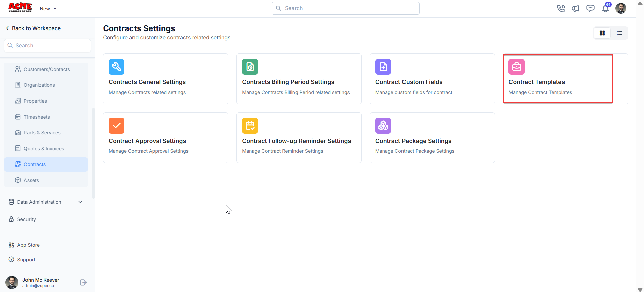Open the announcements megaphone icon
The image size is (644, 292).
coord(576,8)
